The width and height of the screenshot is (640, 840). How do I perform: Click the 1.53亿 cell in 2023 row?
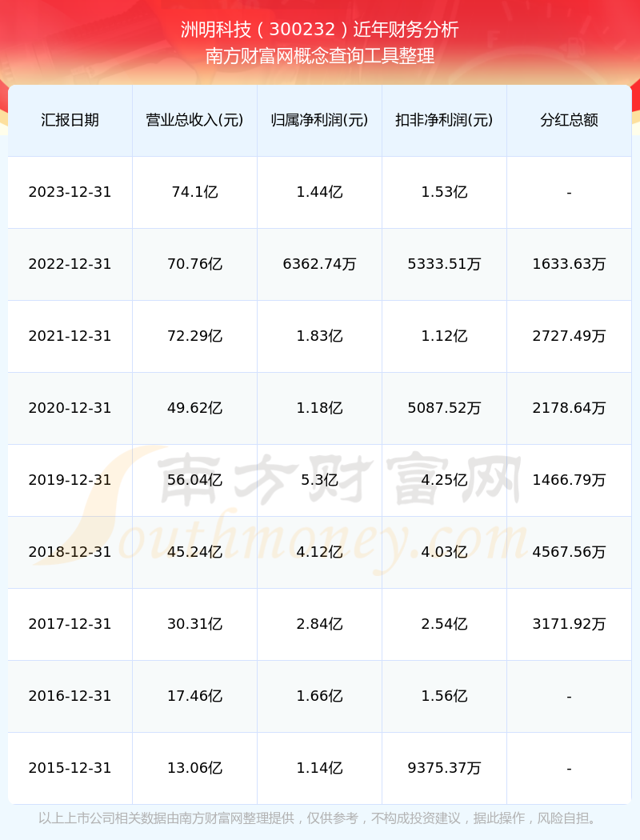445,192
